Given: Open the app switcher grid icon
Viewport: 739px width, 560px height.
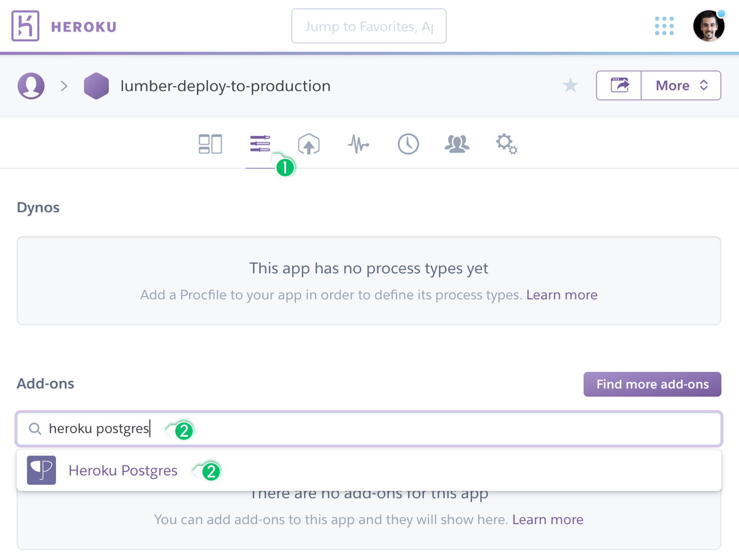Looking at the screenshot, I should 664,26.
